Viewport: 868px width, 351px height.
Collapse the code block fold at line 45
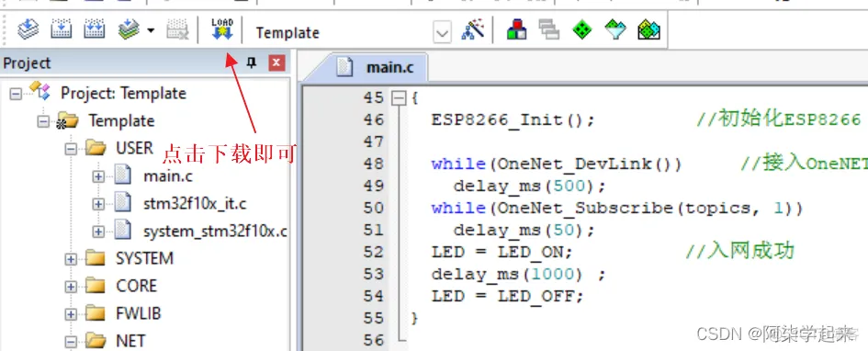[x=398, y=98]
